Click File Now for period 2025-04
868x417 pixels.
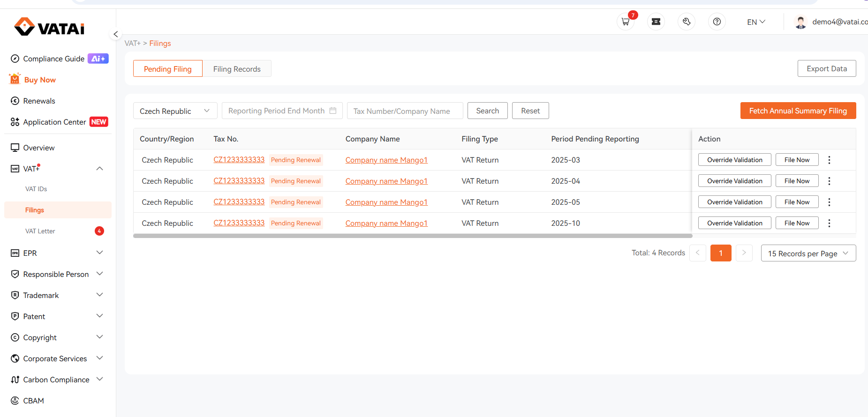pos(797,181)
